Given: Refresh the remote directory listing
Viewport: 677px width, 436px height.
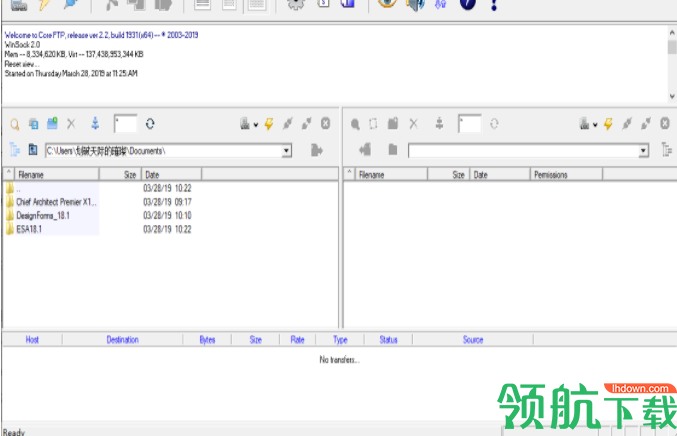Looking at the screenshot, I should point(494,124).
